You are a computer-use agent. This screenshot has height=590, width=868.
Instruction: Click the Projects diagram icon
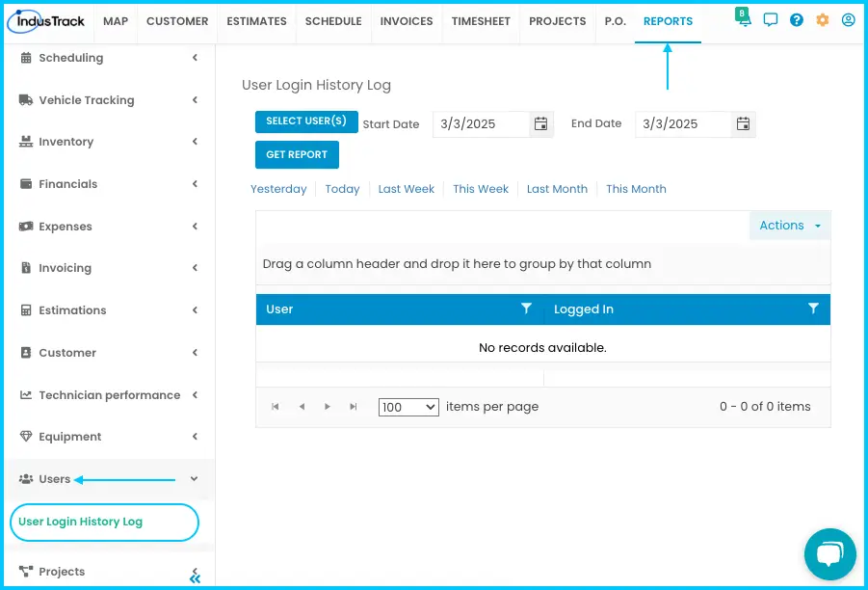26,571
